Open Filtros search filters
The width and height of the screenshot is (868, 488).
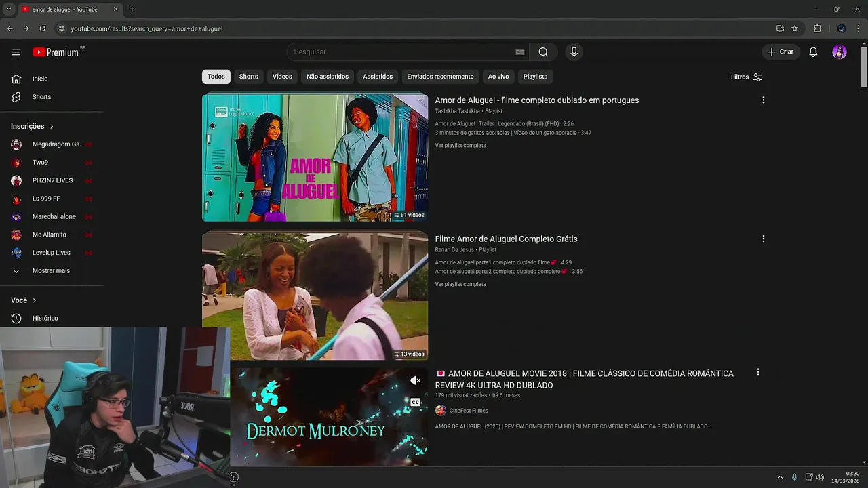747,77
